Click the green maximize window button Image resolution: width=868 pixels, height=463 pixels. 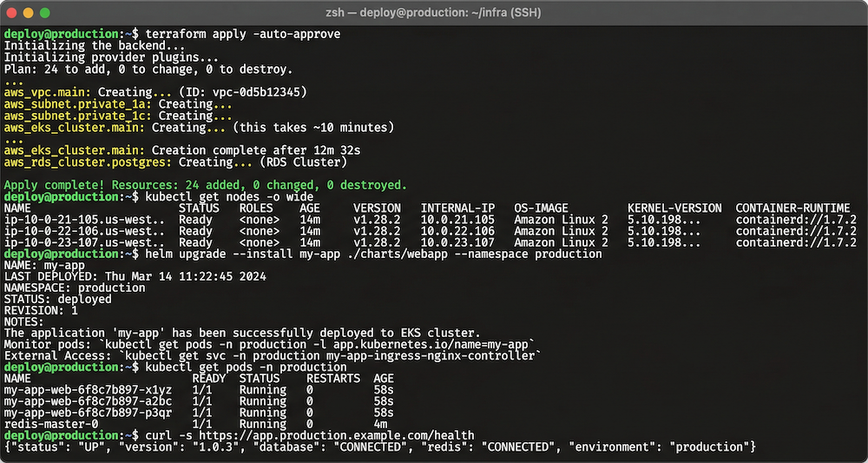(44, 13)
